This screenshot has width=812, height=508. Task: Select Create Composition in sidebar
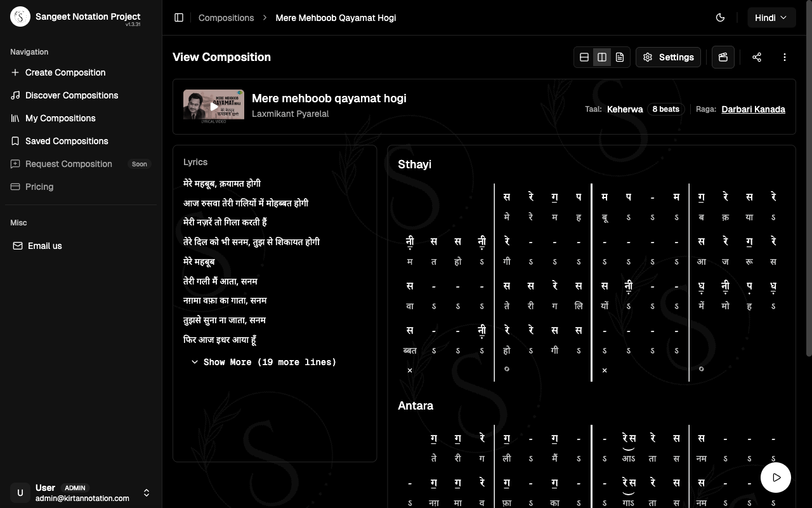click(65, 72)
